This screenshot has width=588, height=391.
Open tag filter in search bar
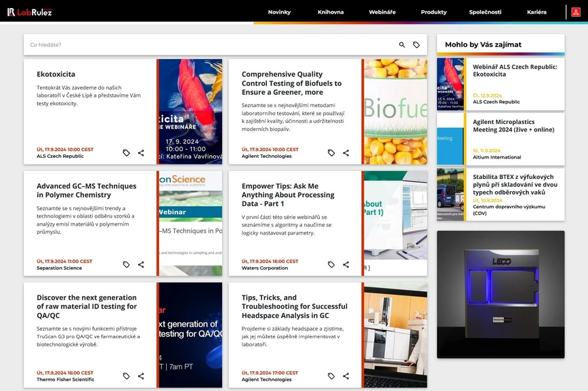coord(417,45)
